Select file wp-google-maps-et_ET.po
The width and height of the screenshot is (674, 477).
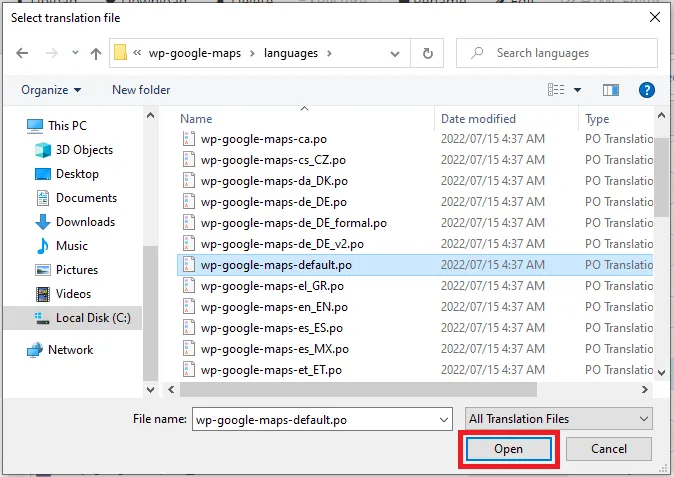pyautogui.click(x=271, y=370)
